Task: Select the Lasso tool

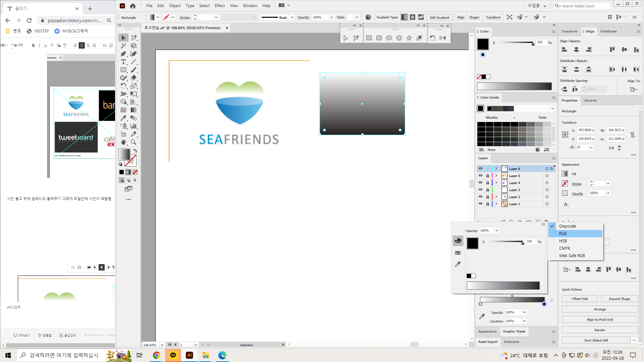Action: pos(133,46)
